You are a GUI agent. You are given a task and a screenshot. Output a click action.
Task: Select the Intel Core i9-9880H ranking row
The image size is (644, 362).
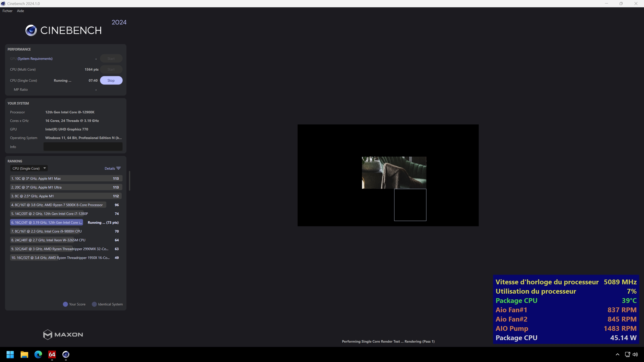click(66, 231)
